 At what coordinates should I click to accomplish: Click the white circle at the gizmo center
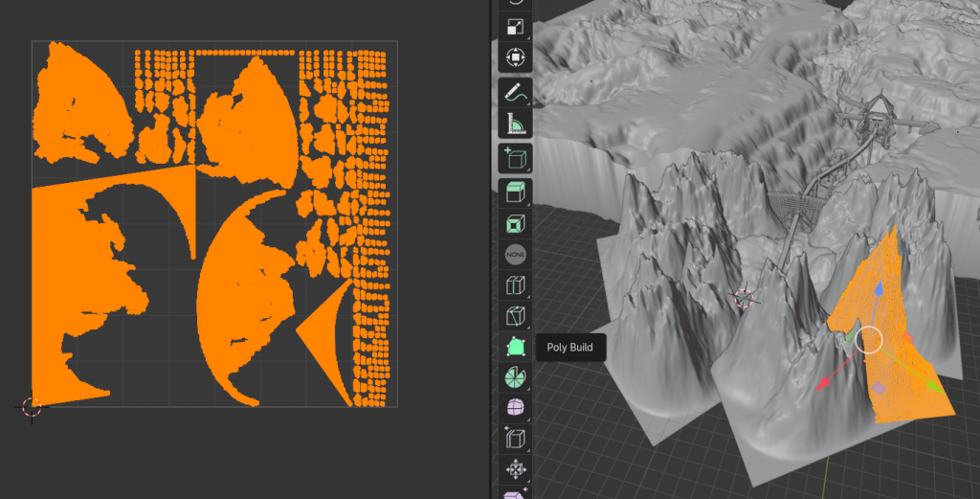click(x=868, y=340)
